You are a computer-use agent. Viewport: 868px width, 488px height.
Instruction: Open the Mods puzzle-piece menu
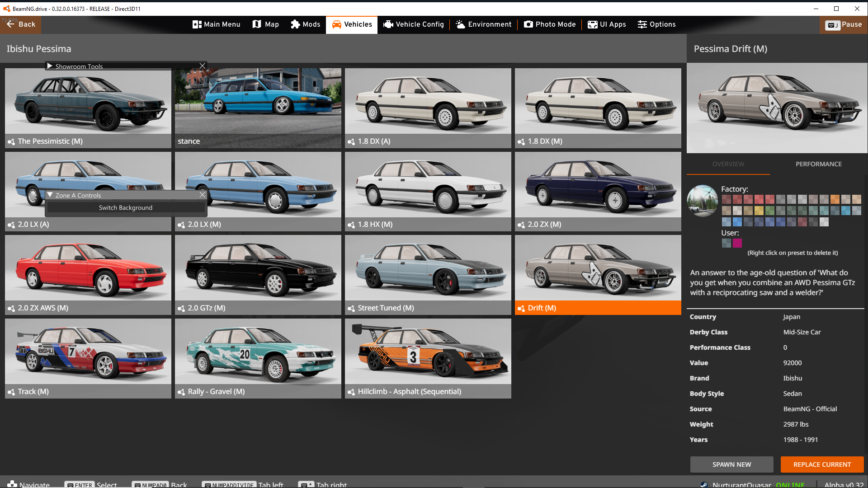coord(305,24)
